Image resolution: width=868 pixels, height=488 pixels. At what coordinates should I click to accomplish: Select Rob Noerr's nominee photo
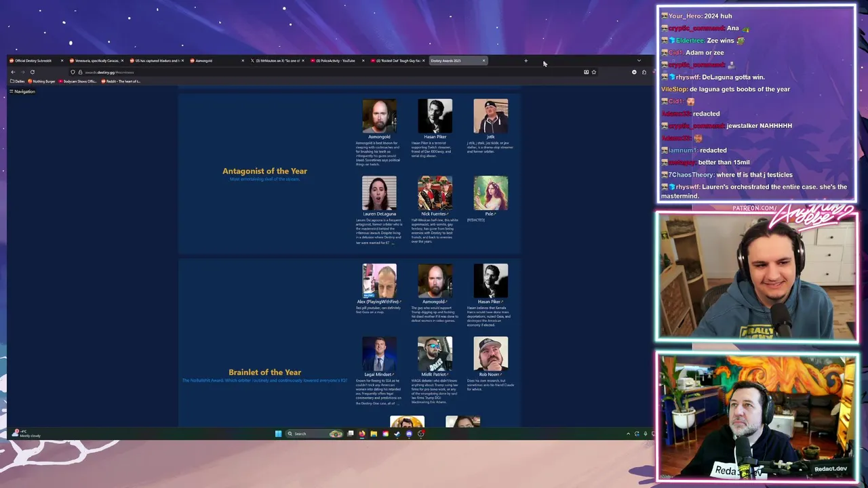490,354
